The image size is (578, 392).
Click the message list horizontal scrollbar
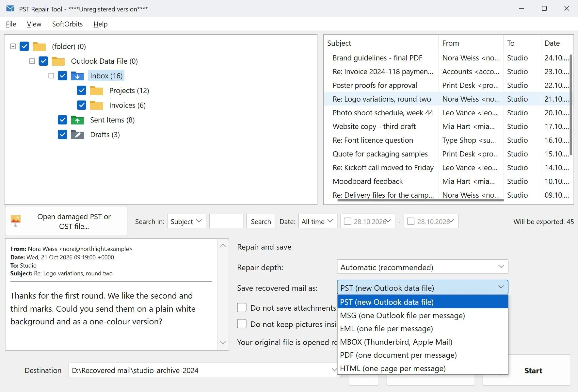(x=421, y=200)
